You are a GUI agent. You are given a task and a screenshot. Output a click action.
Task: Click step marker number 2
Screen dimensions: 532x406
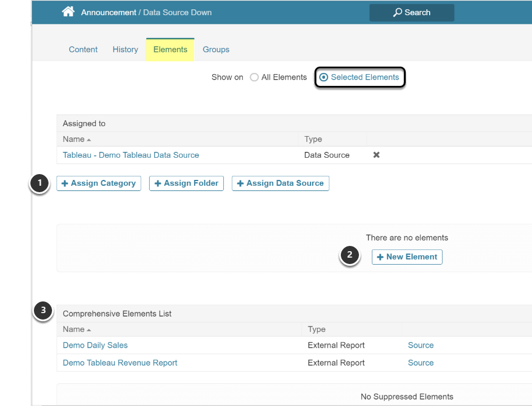[350, 255]
